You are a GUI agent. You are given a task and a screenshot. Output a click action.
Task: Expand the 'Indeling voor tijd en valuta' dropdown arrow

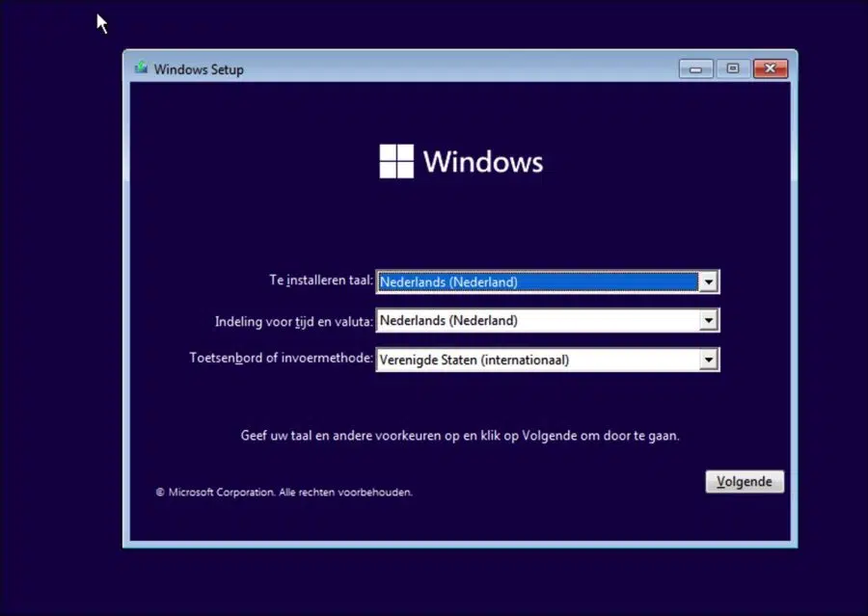tap(708, 320)
